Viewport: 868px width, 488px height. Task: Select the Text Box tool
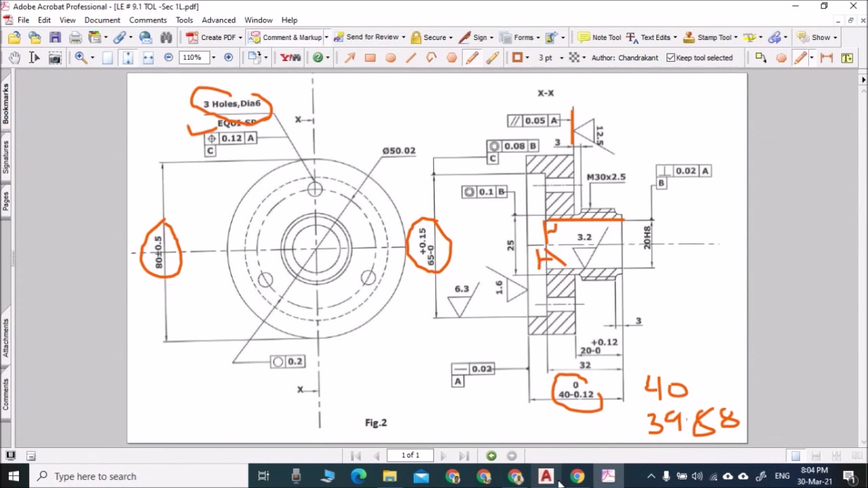coord(847,58)
